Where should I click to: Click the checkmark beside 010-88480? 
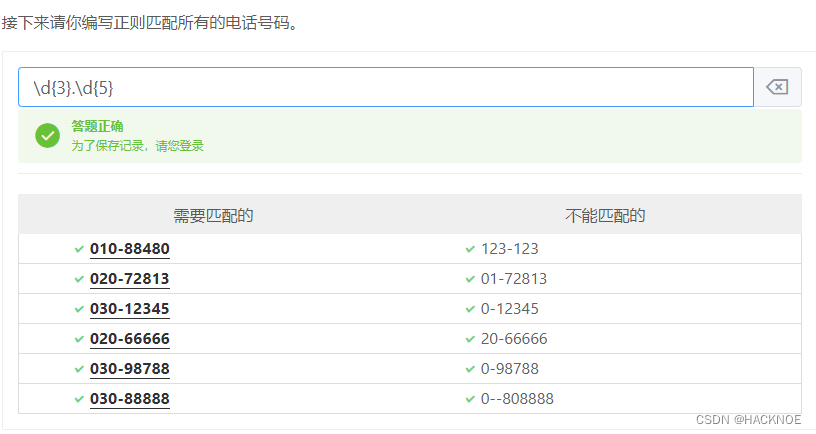coord(79,249)
